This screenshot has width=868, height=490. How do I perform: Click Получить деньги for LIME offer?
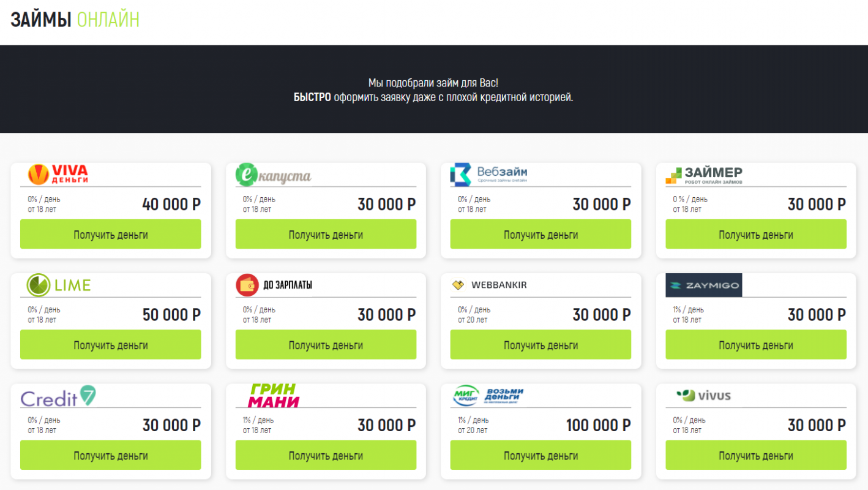[111, 345]
